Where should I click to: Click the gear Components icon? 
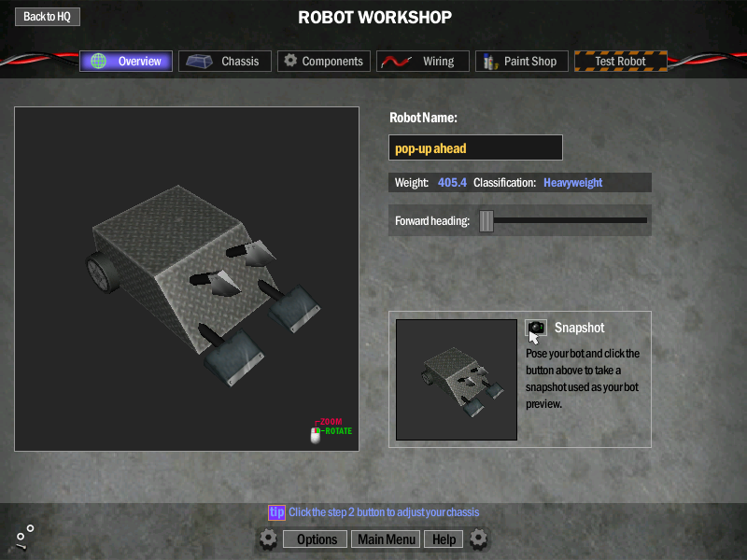[x=290, y=61]
